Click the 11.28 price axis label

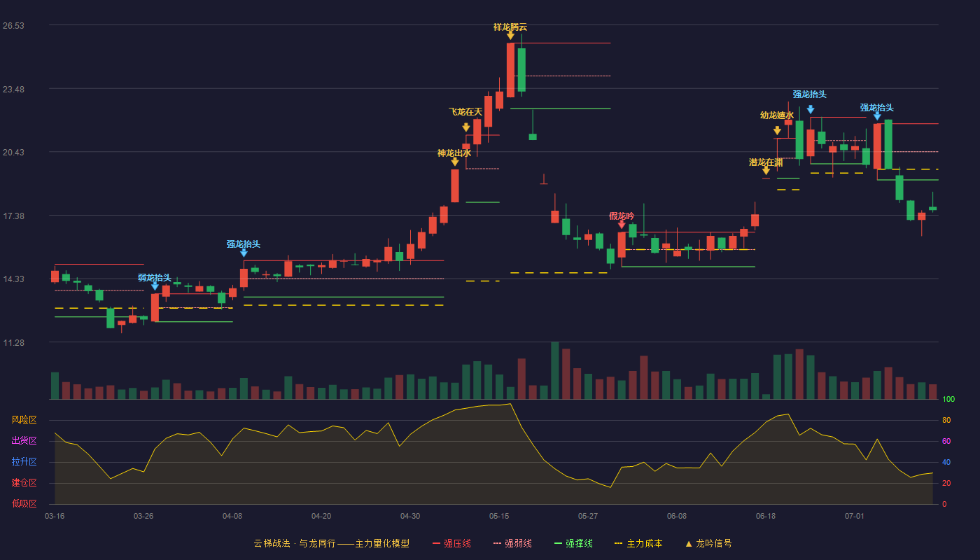click(13, 343)
